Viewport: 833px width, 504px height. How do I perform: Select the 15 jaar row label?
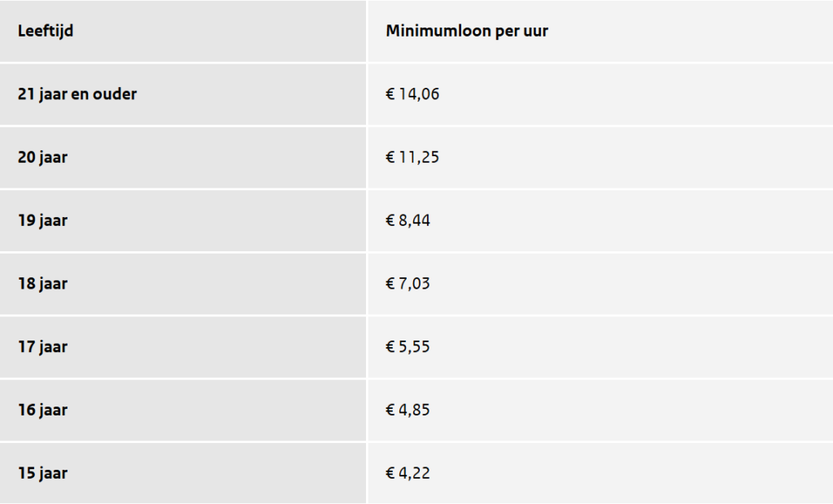point(42,473)
